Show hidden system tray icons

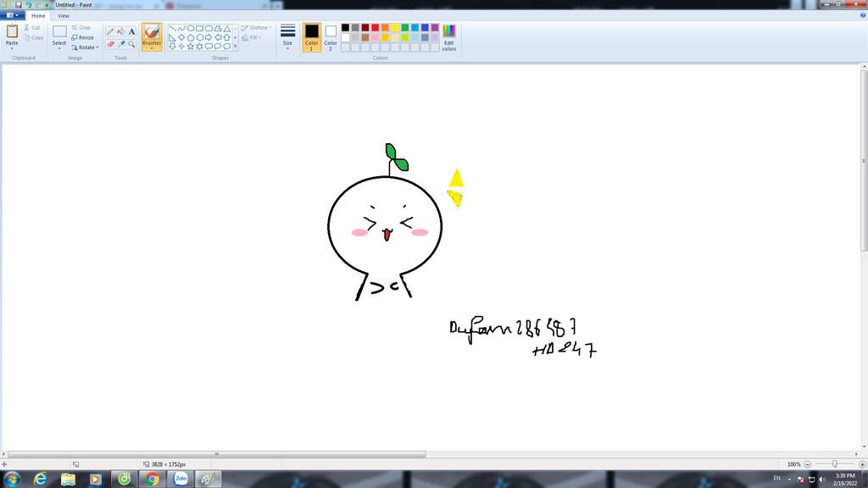click(x=789, y=480)
